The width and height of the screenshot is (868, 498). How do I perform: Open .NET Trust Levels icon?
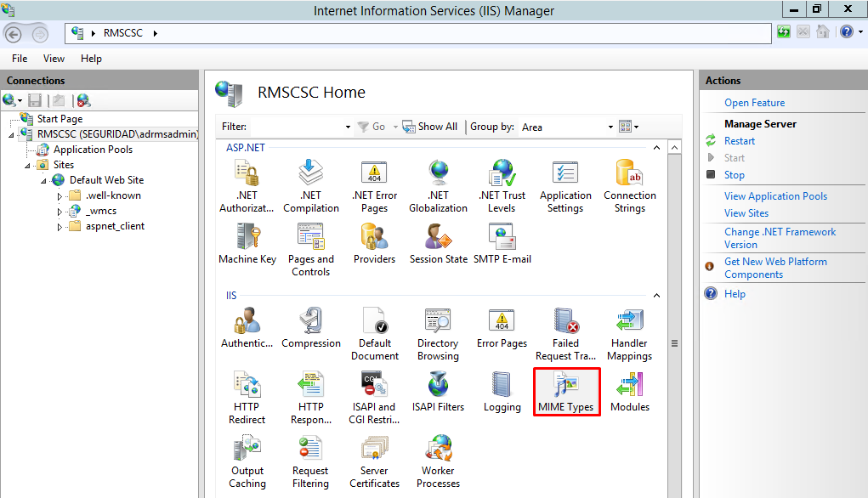coord(502,186)
